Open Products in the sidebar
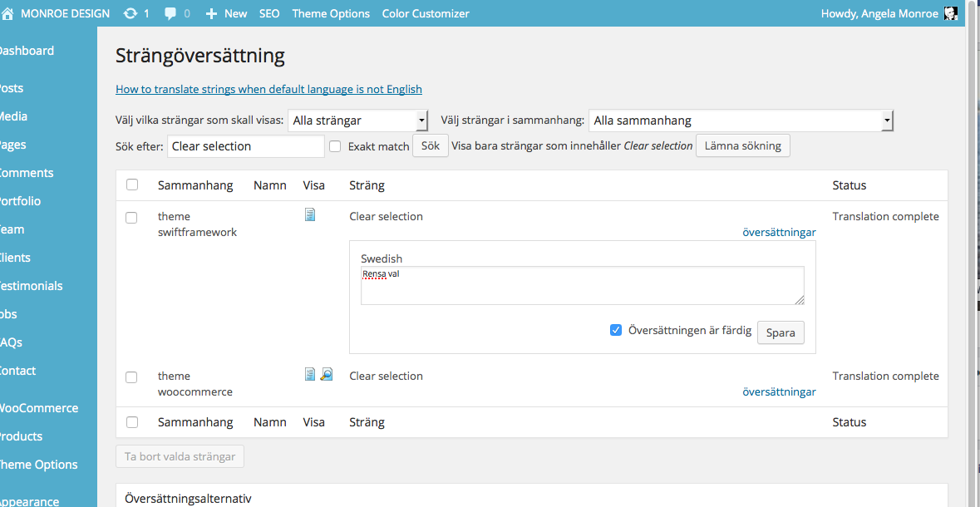 (22, 436)
